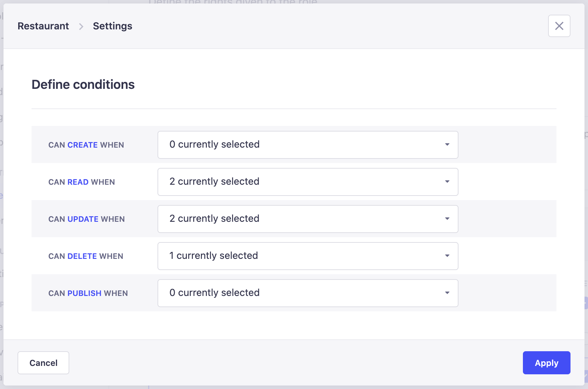Click the PUBLISH highlighted label
Screen dimensions: 588x389
(x=84, y=293)
